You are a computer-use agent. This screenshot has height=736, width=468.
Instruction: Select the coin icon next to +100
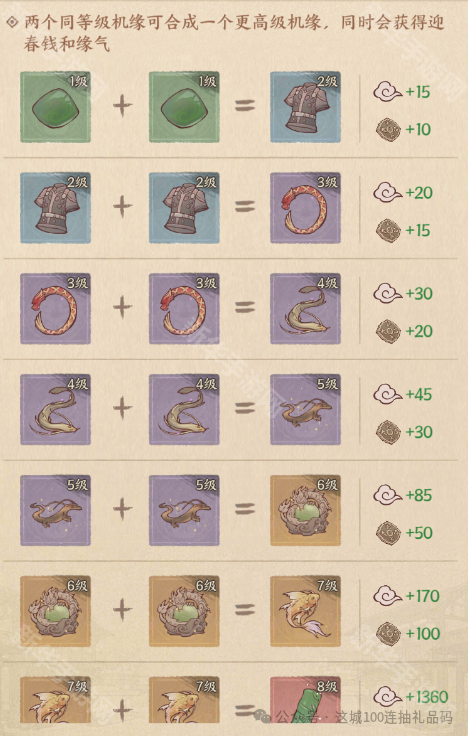389,634
